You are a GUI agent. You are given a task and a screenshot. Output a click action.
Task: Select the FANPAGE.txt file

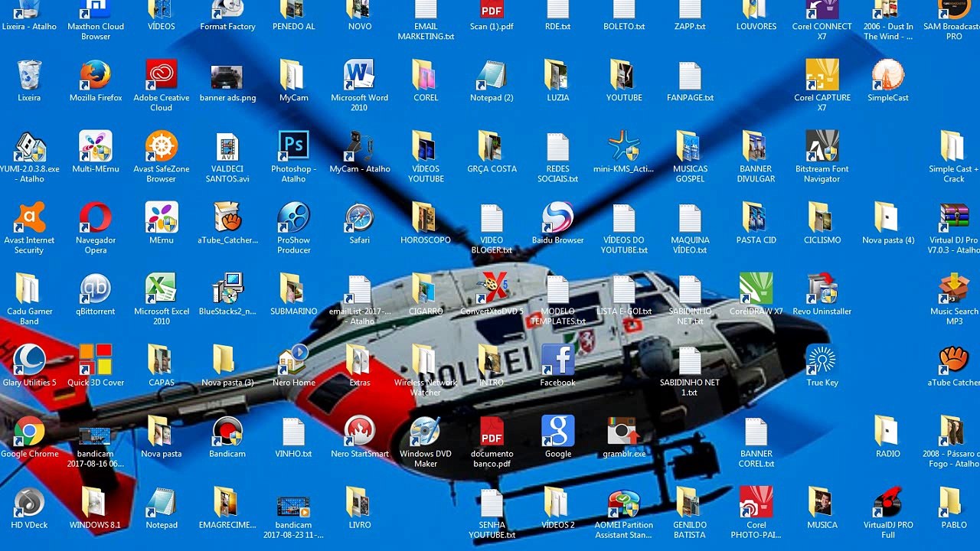point(690,76)
